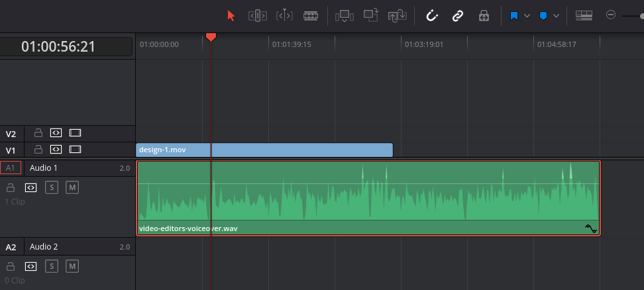This screenshot has width=644, height=290.
Task: Toggle auto track selector on Audio 2
Action: click(30, 267)
